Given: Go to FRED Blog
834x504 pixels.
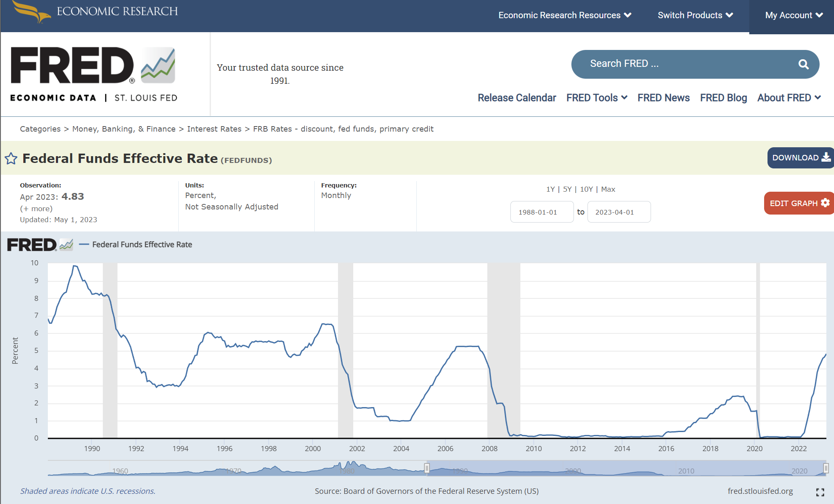Looking at the screenshot, I should coord(723,98).
